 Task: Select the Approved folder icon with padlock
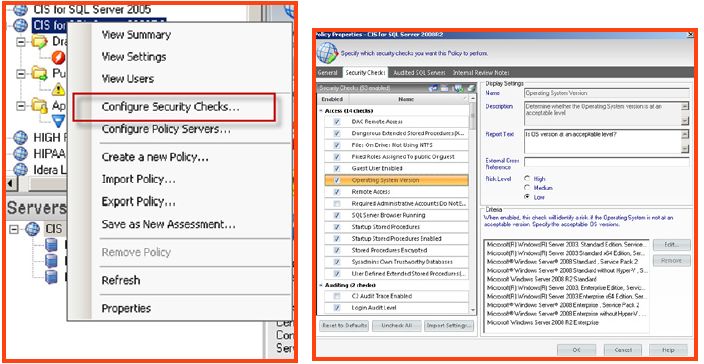pos(40,105)
